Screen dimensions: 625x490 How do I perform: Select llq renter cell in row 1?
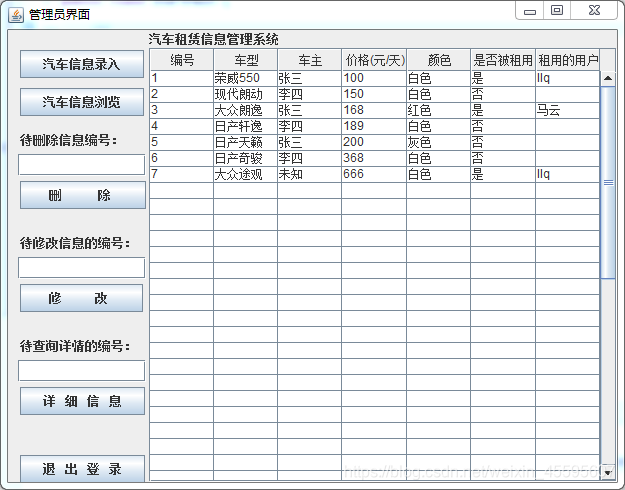tap(568, 79)
